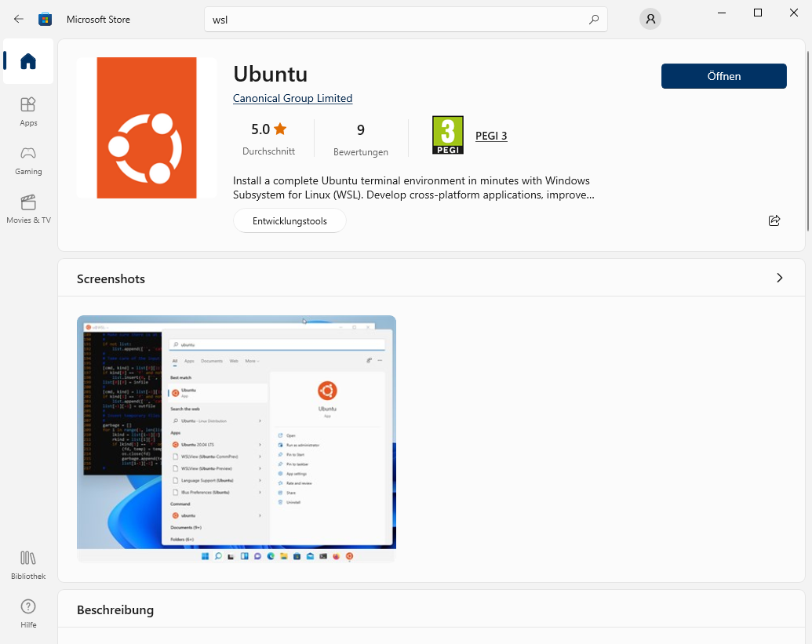Viewport: 812px width, 644px height.
Task: Click the vertical scrollbar on right
Action: [807, 141]
